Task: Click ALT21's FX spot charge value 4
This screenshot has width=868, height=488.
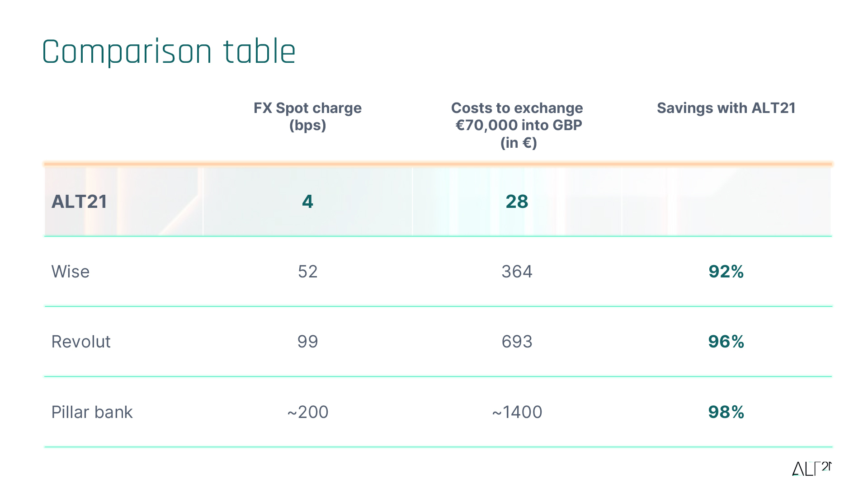Action: click(307, 202)
